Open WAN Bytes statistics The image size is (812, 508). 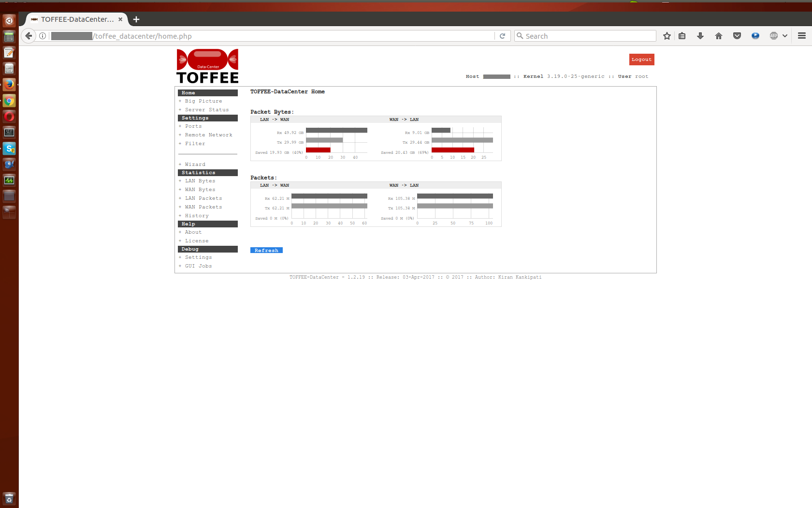[200, 190]
